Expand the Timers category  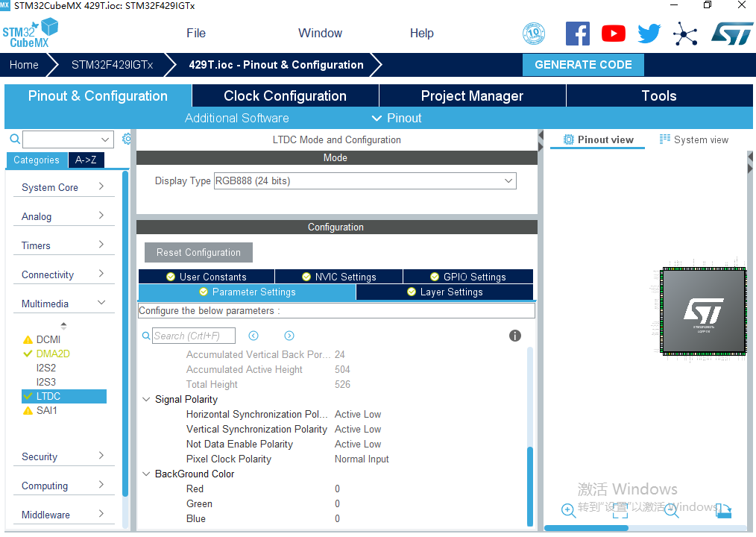63,245
